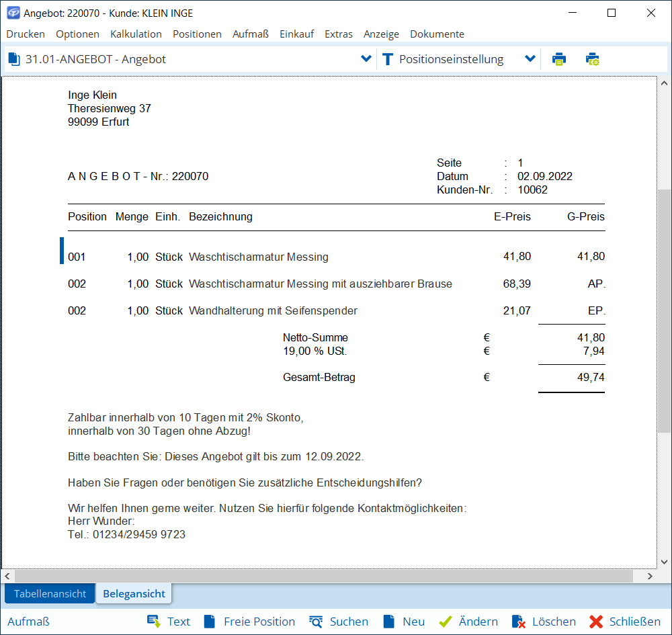Image resolution: width=672 pixels, height=635 pixels.
Task: Expand the 31.01-ANGEBOT document type dropdown
Action: tap(366, 59)
